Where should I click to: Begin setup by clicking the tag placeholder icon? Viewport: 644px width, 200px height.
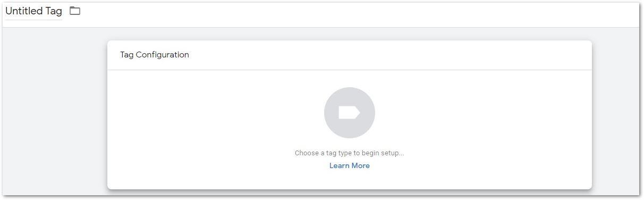click(x=350, y=113)
